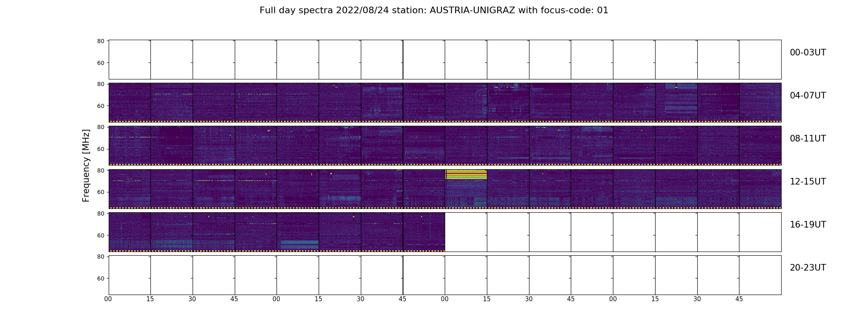Click the last empty panel in the 20-23UT row

760,275
